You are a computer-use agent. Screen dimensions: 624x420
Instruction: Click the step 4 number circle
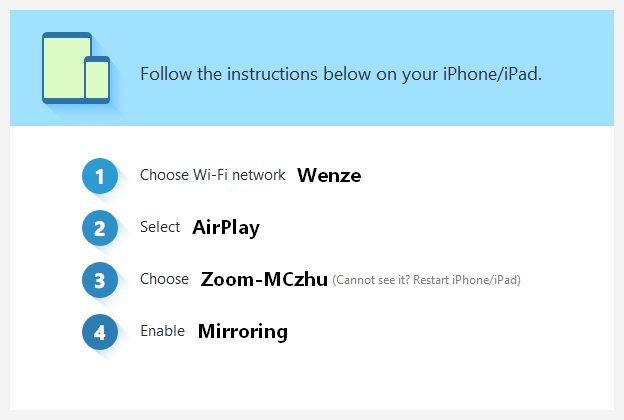coord(100,332)
